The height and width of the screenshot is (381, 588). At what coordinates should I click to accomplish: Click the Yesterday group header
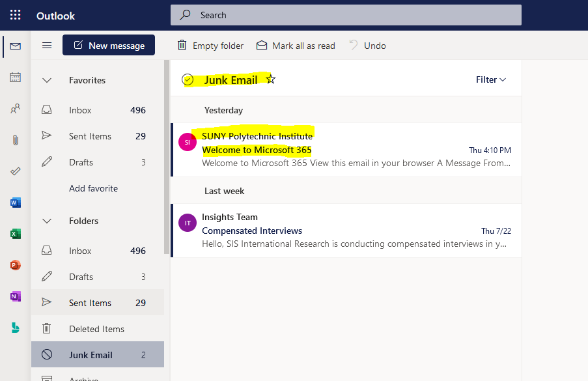pos(223,110)
